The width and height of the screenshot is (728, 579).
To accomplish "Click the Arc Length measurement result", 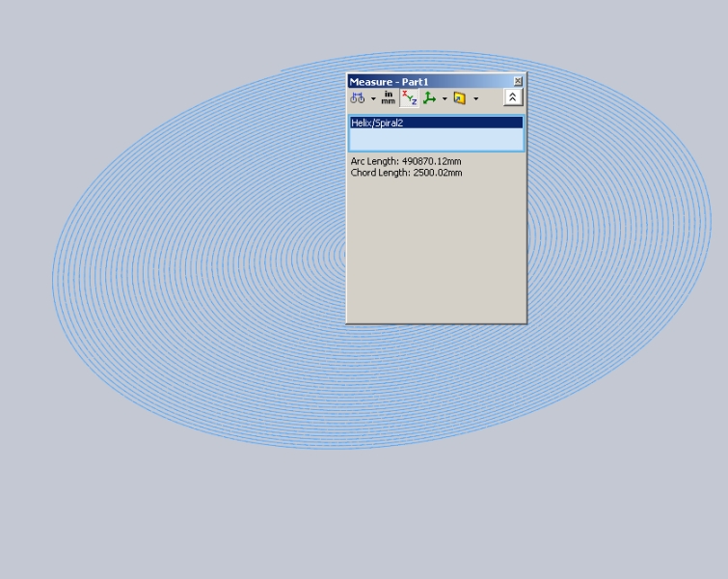I will click(x=406, y=161).
